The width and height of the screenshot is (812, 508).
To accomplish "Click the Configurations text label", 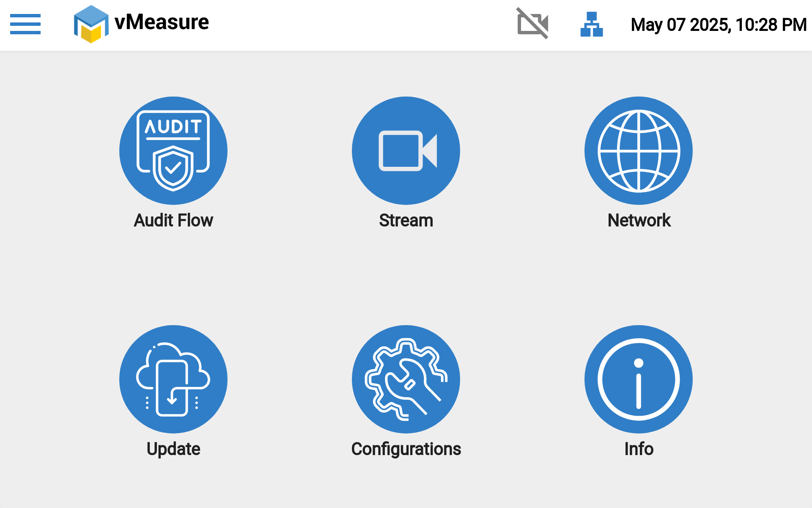I will pos(406,449).
